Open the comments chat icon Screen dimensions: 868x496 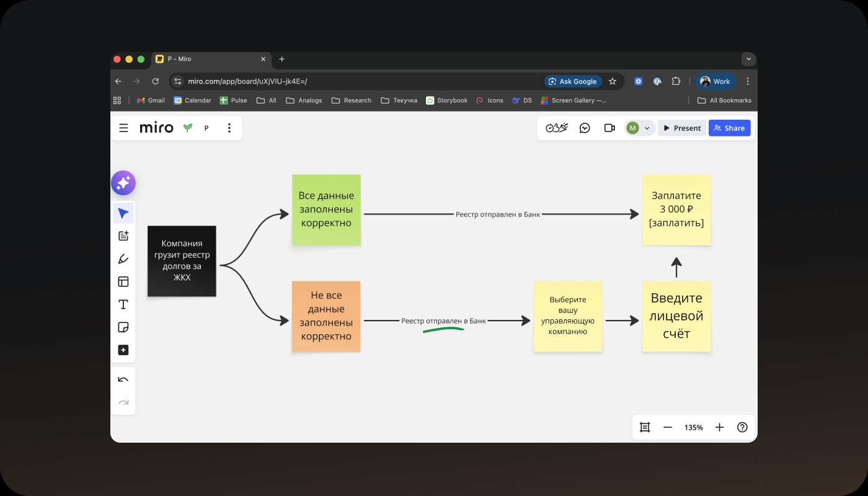(x=585, y=128)
